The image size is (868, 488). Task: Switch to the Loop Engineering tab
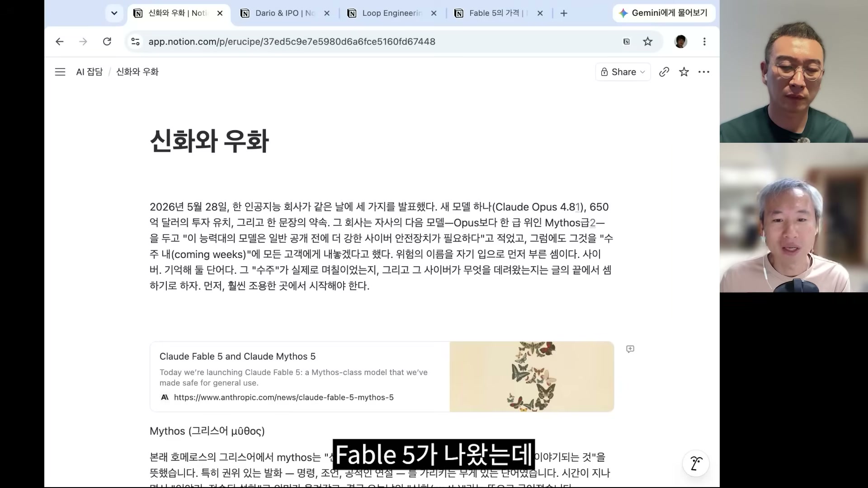tap(392, 13)
